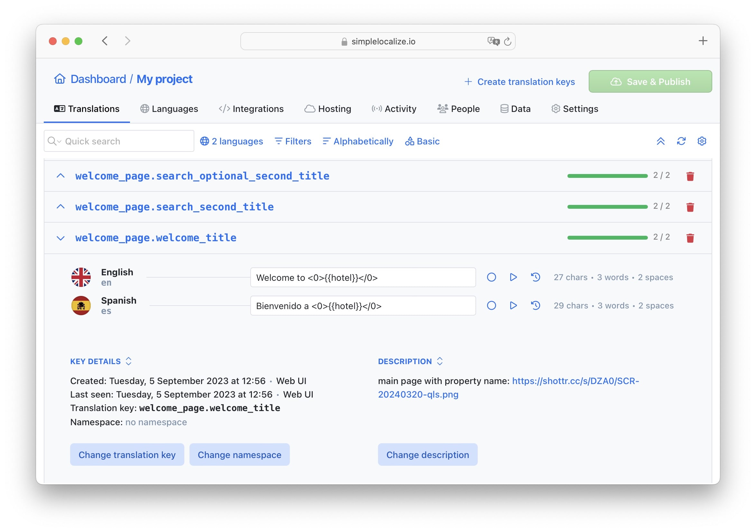This screenshot has width=756, height=532.
Task: Toggle DESCRIPTION section
Action: [410, 361]
